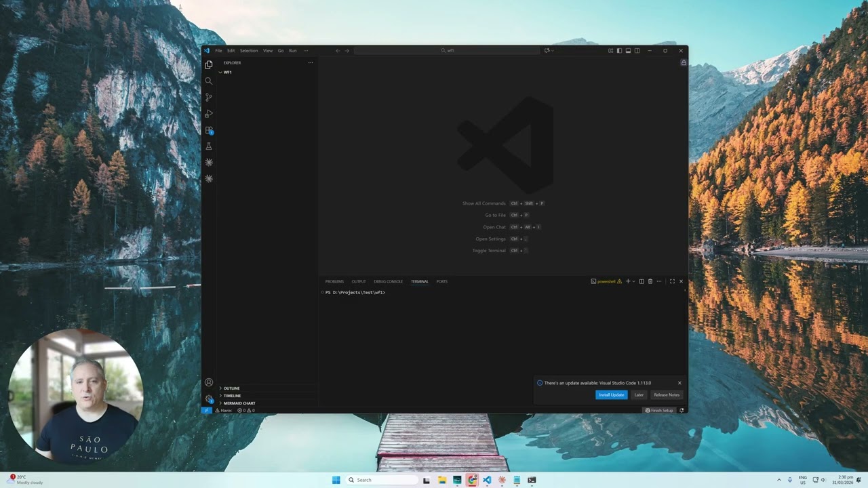Switch to the Ports tab
The height and width of the screenshot is (488, 868).
[442, 281]
